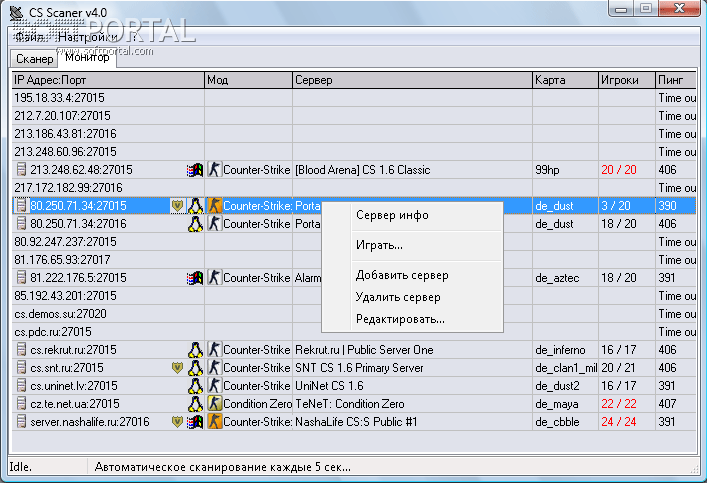Viewport: 707px width, 483px height.
Task: Choose 'Сервер инфо' from the context menu
Action: pyautogui.click(x=412, y=216)
